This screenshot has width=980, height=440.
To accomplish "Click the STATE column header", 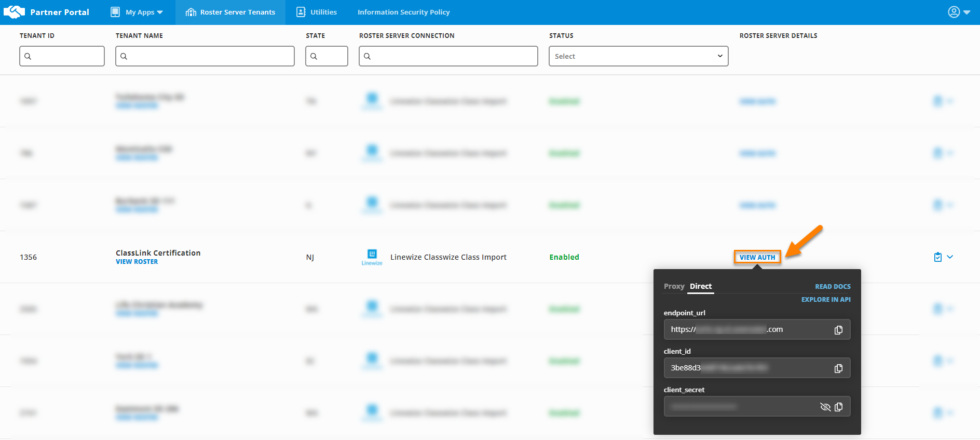I will click(316, 36).
